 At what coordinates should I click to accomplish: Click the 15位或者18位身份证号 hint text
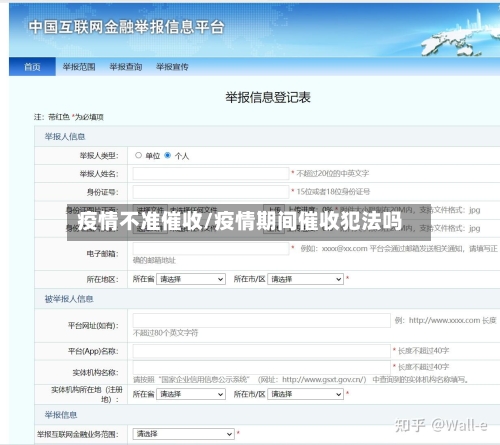(333, 192)
